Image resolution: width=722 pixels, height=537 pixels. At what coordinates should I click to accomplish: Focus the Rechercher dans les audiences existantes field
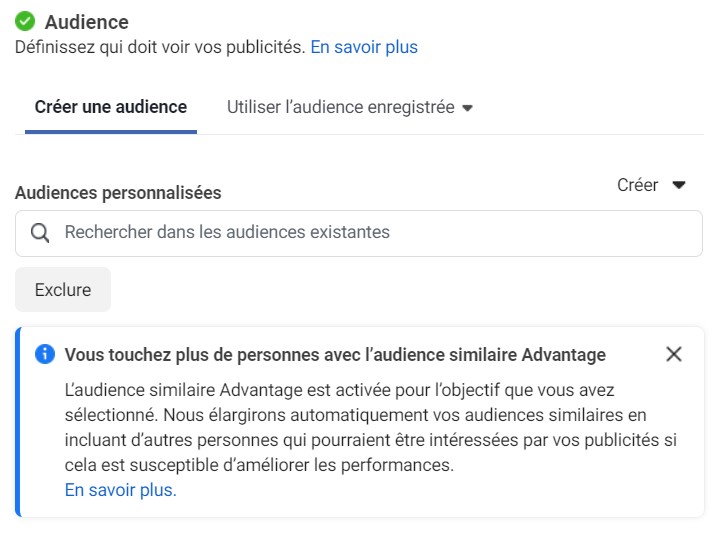[359, 233]
